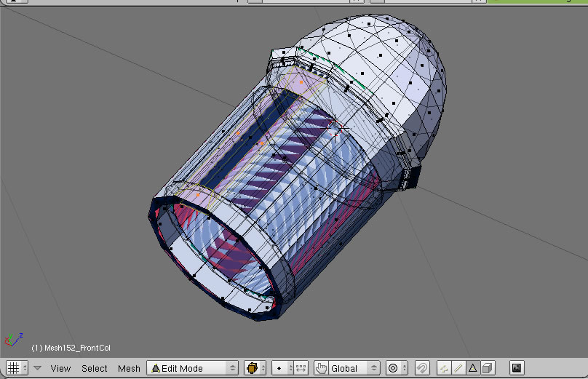Open the window type selector grid icon
Screen dimensions: 588x379
click(x=13, y=368)
